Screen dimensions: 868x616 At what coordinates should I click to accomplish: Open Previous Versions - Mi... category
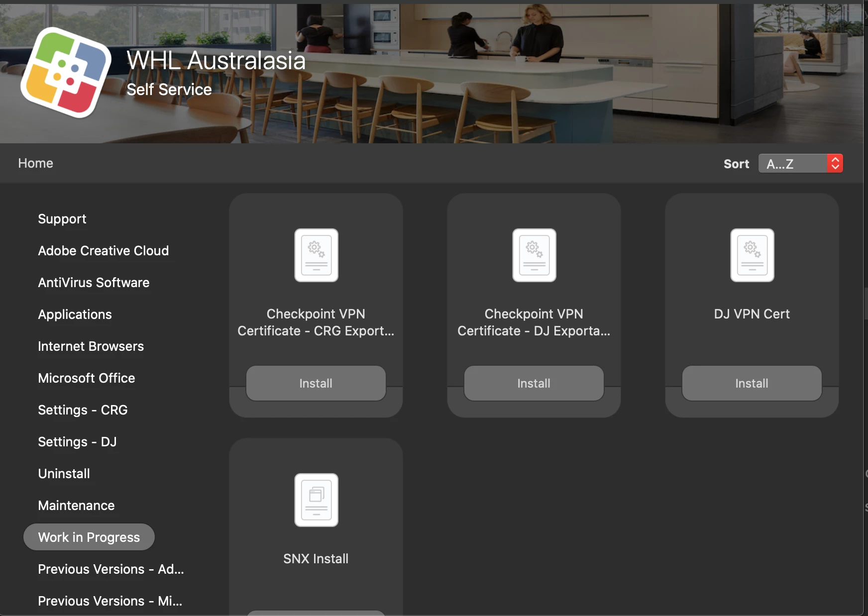(x=110, y=601)
